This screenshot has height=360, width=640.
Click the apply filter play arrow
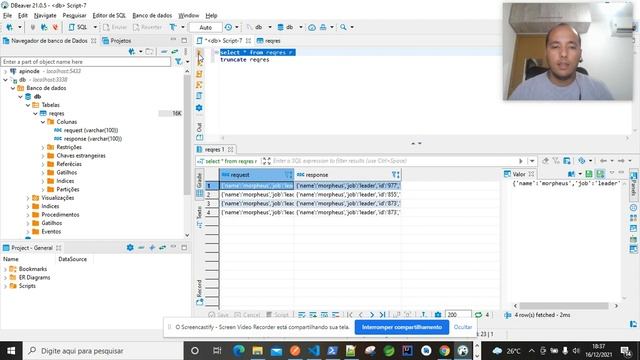click(521, 161)
